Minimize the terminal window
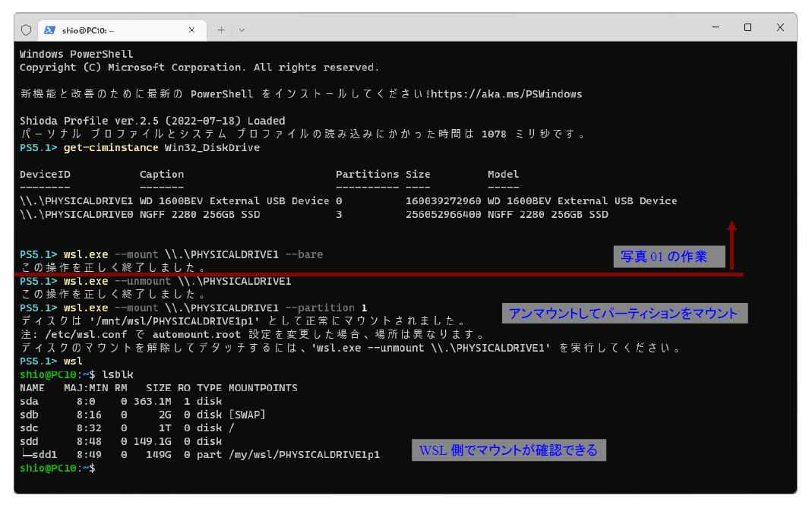Viewport: 812px width, 508px height. click(716, 27)
